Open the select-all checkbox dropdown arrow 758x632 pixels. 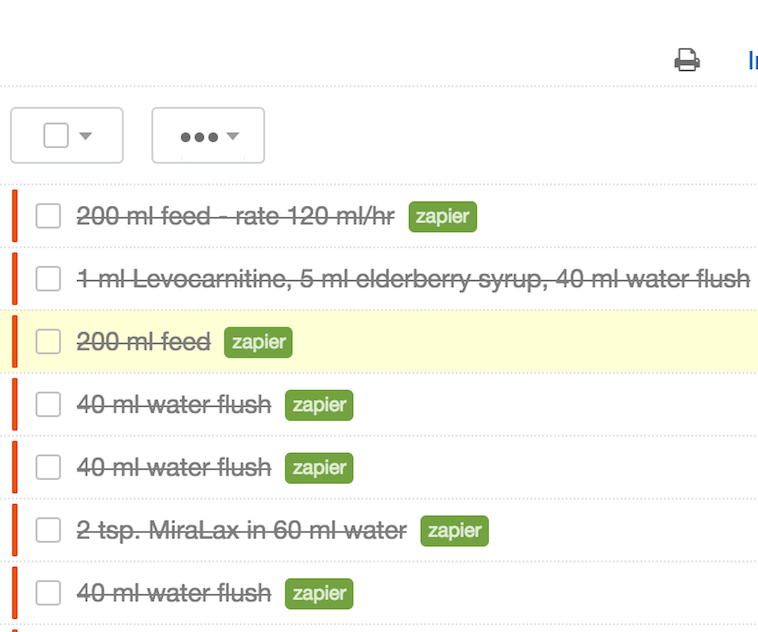(x=85, y=136)
